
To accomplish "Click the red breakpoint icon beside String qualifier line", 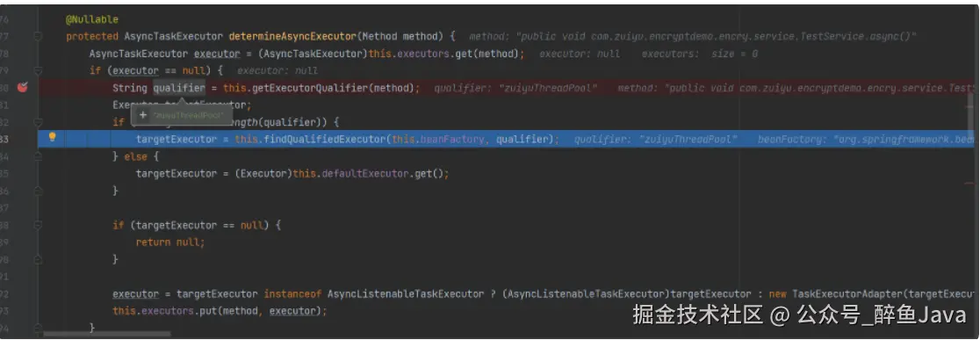I will (23, 88).
